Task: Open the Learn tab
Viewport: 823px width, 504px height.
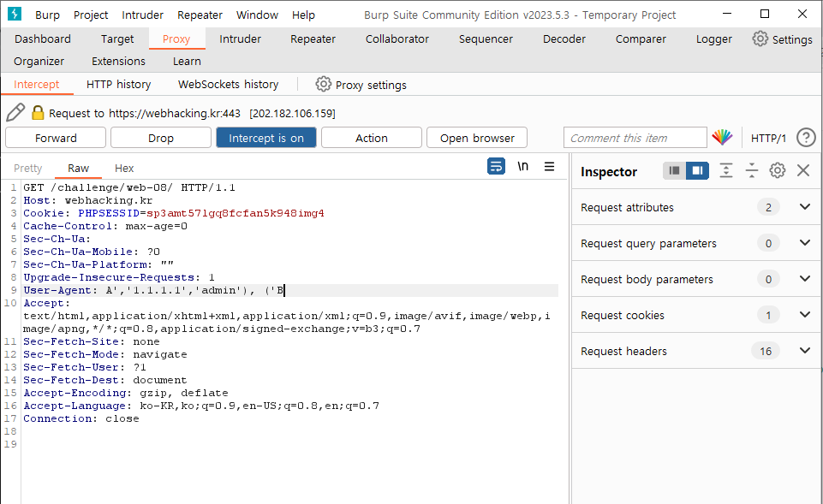Action: coord(187,62)
